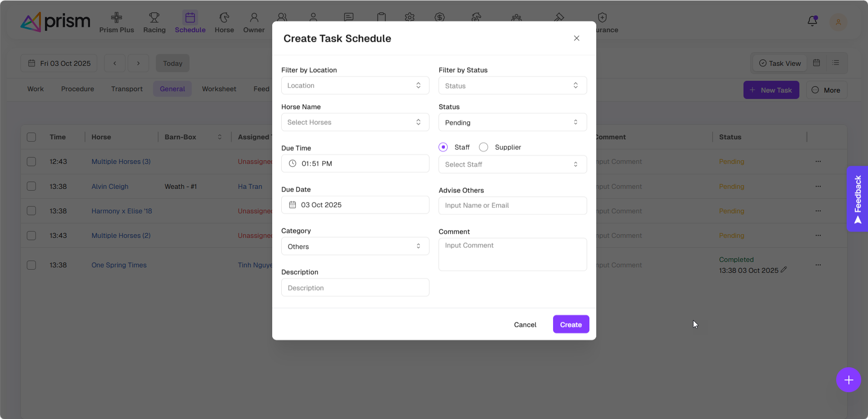Click the Description input field

click(x=355, y=288)
